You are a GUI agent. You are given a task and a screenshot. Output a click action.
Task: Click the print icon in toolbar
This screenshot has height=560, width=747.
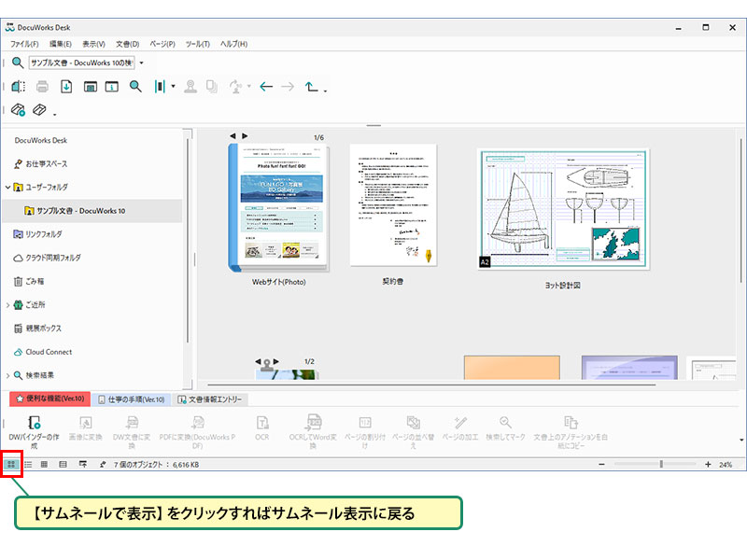pos(42,87)
